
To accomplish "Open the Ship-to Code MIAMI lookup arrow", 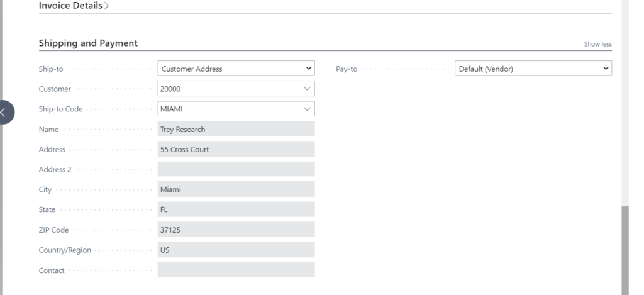I will pyautogui.click(x=307, y=109).
